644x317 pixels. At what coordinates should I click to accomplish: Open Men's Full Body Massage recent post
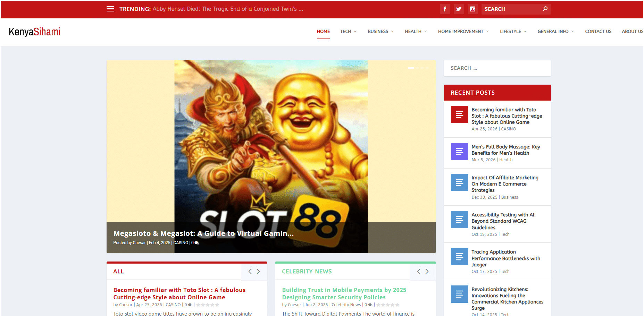pyautogui.click(x=506, y=150)
